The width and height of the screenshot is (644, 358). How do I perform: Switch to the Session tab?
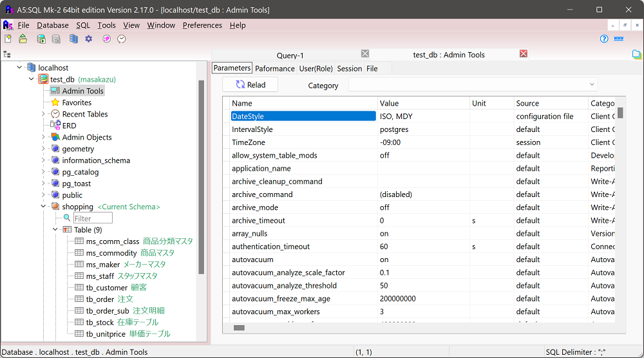tap(350, 68)
